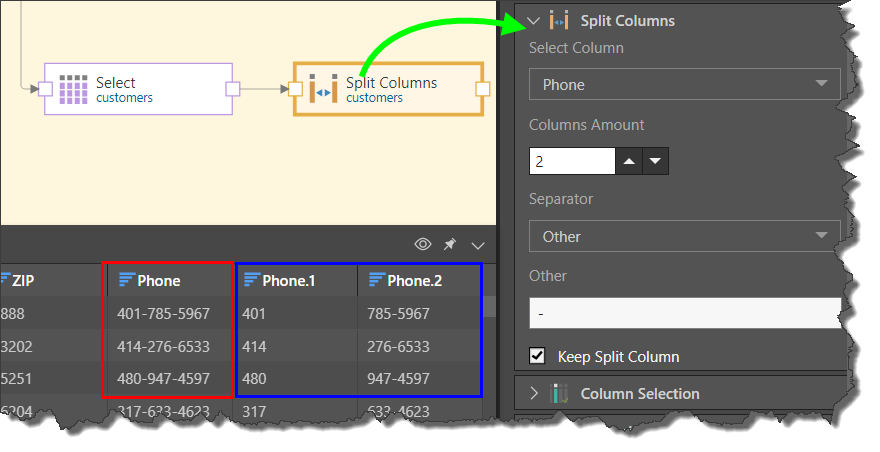Decrease Columns Amount with down arrow

(x=655, y=161)
